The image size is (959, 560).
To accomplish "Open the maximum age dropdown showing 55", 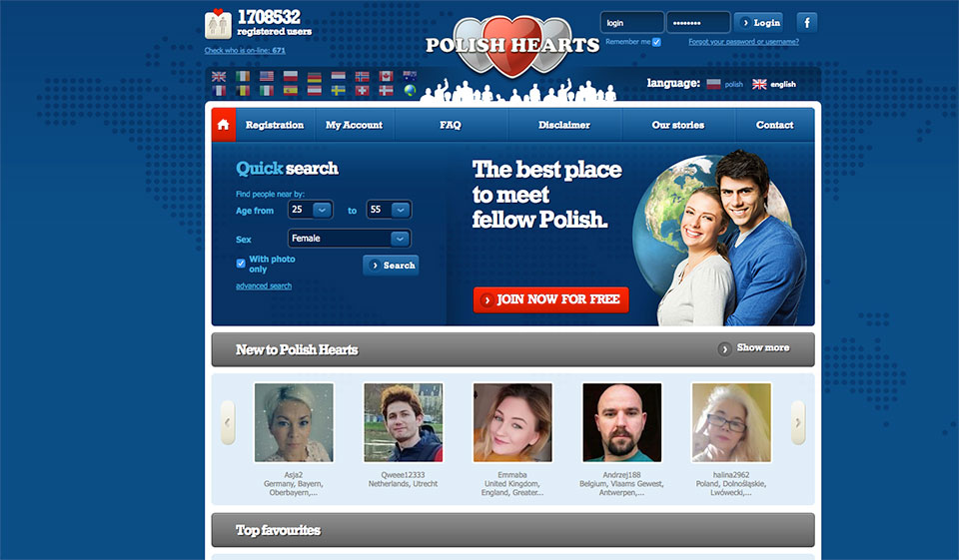I will [389, 210].
